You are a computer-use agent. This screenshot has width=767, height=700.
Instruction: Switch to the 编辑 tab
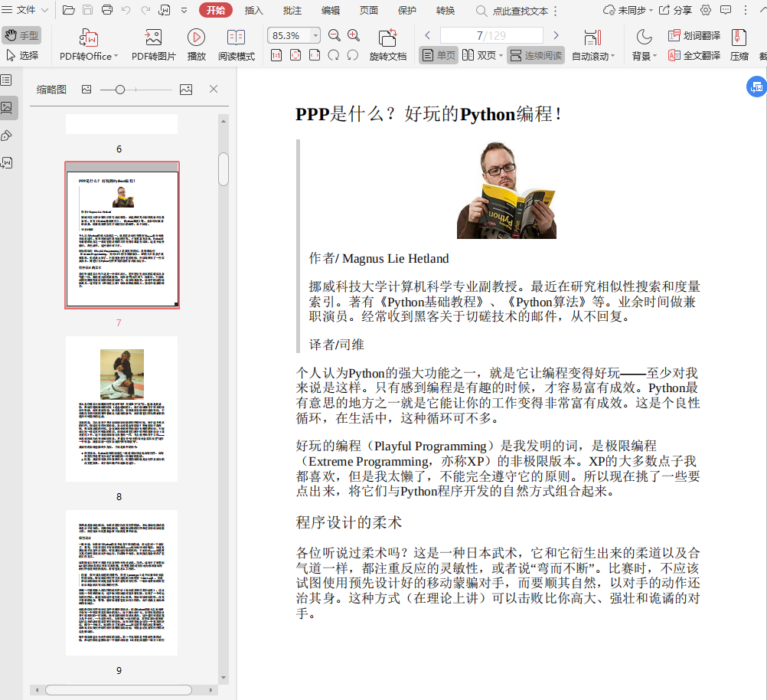[x=330, y=10]
